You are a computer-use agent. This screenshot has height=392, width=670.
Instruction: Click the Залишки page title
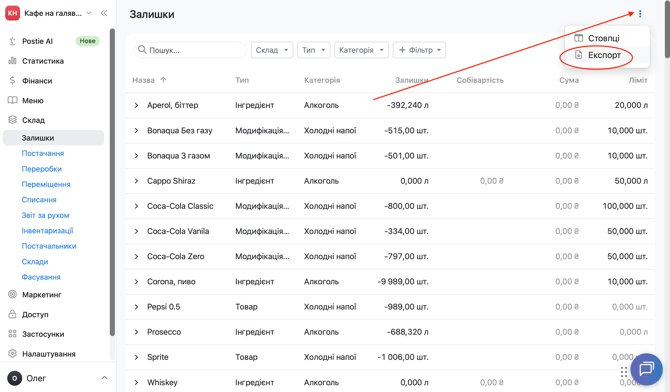[152, 14]
